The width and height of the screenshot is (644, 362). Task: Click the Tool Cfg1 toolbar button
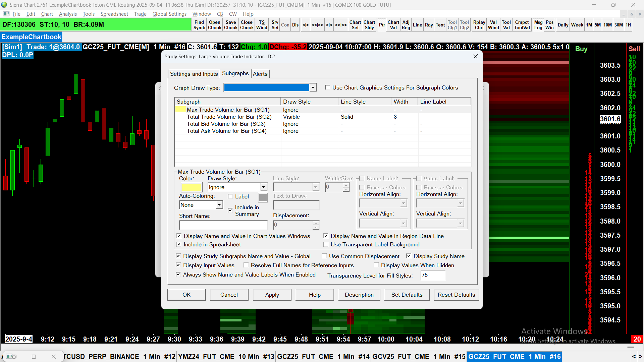452,25
